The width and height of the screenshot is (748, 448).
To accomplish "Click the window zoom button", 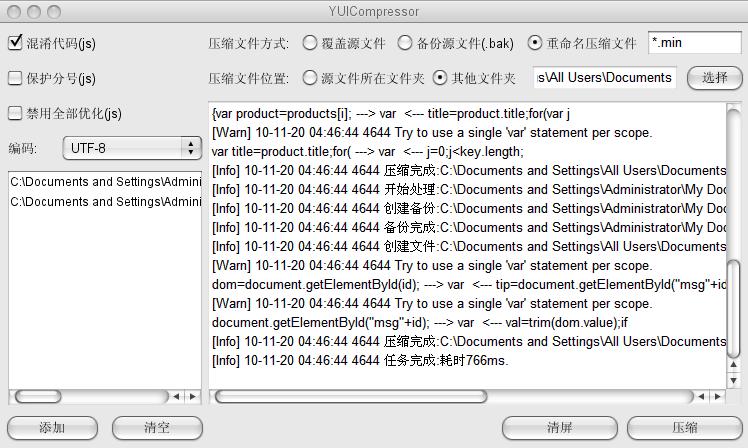I will tap(54, 11).
